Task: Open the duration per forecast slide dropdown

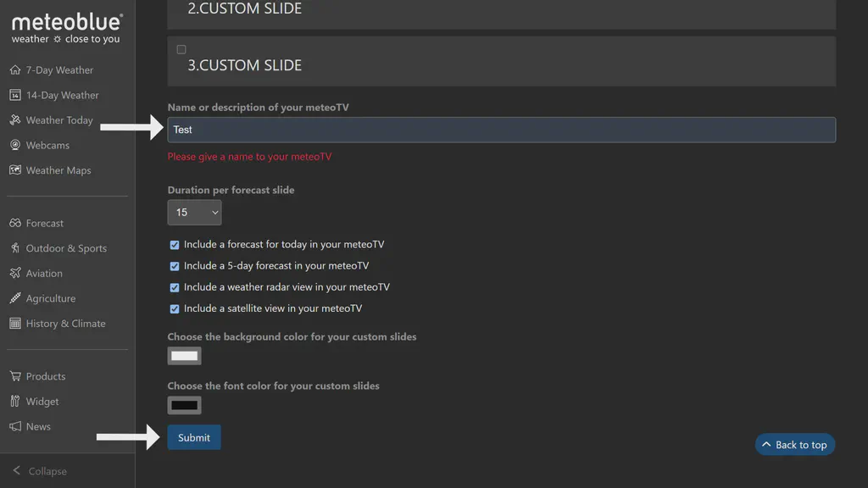Action: click(x=194, y=213)
